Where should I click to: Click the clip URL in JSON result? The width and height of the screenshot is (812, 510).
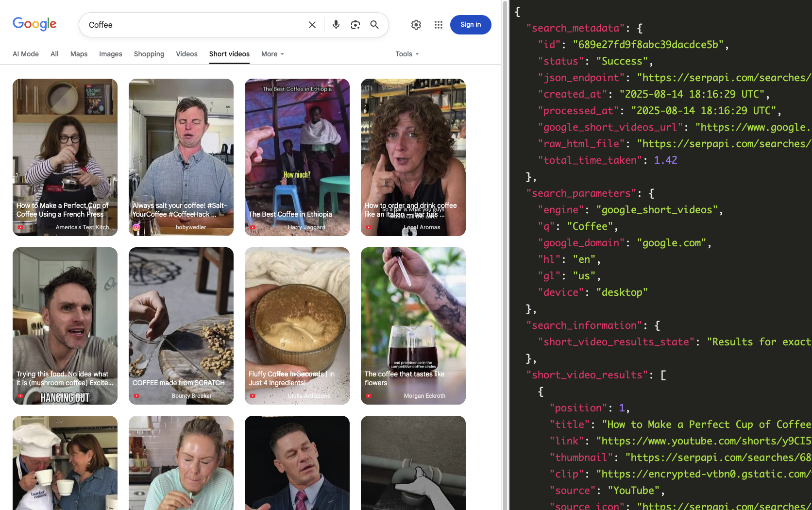click(704, 474)
